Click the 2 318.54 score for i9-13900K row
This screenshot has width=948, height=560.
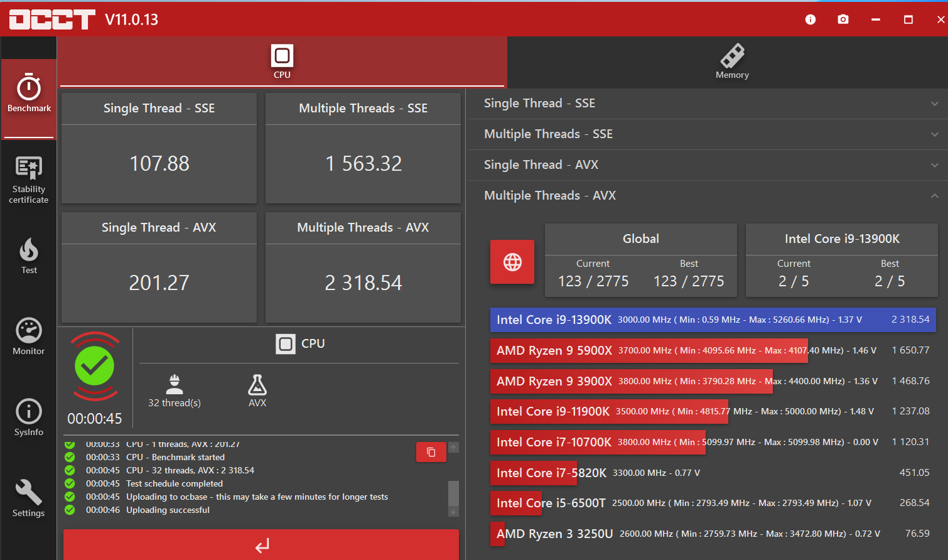910,320
